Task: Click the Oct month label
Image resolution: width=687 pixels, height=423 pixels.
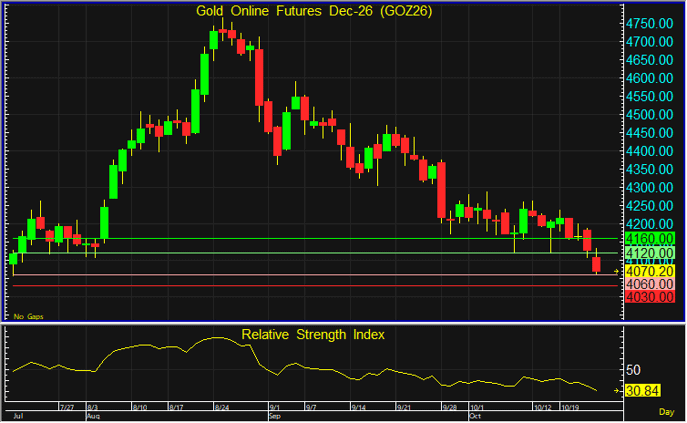Action: point(475,416)
